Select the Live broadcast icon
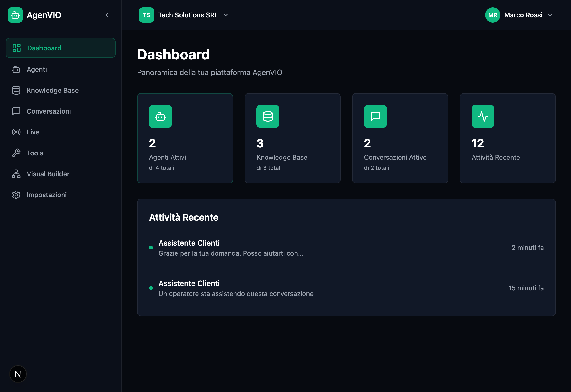This screenshot has width=571, height=392. pyautogui.click(x=16, y=132)
